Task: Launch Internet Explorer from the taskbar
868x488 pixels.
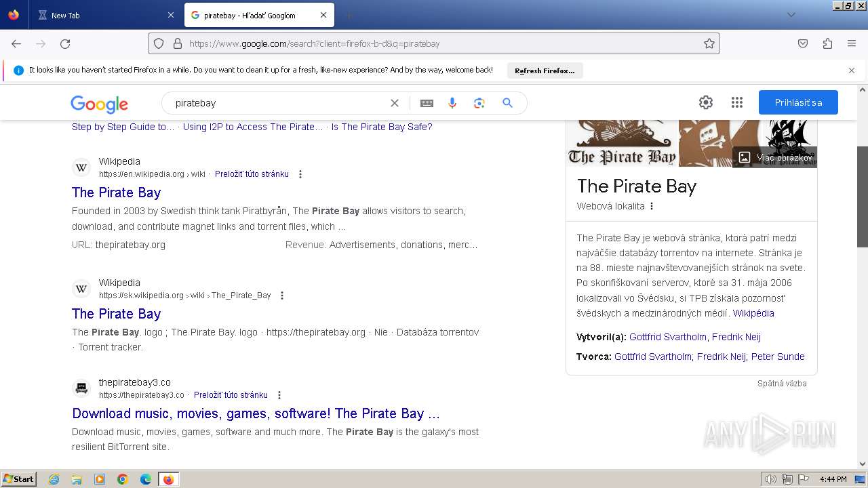Action: (x=54, y=479)
